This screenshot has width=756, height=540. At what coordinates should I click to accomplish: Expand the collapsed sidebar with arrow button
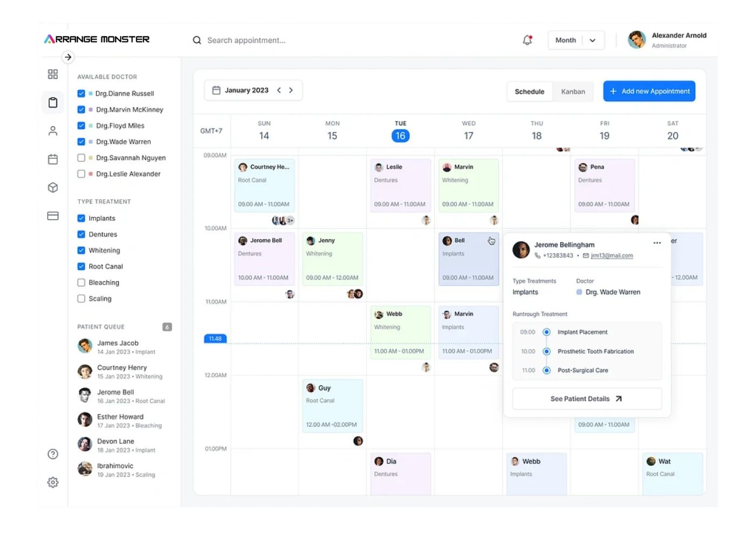[x=68, y=57]
